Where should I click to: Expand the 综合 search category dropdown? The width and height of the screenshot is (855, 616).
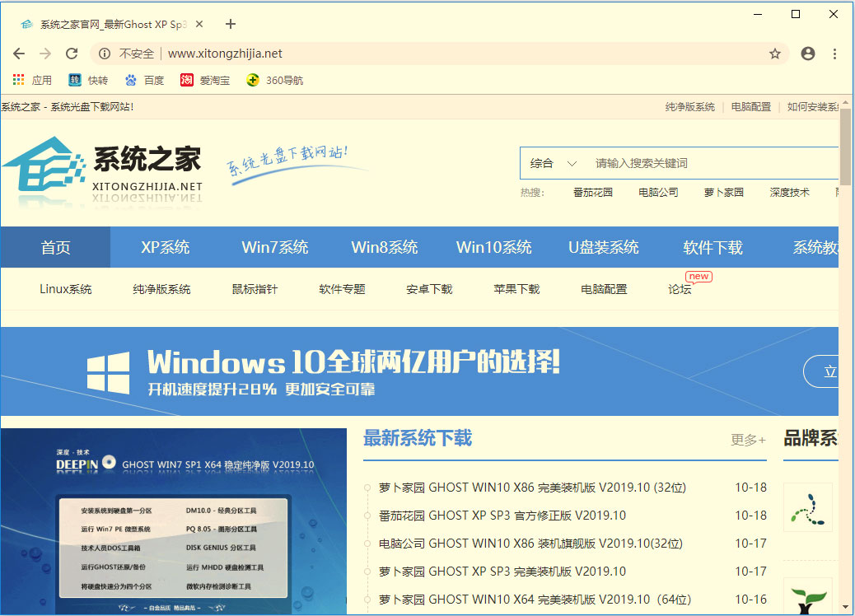click(554, 163)
